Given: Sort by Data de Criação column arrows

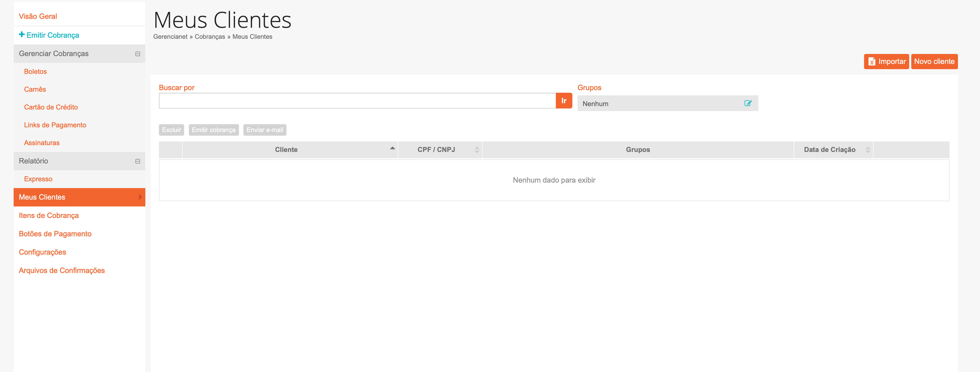Looking at the screenshot, I should click(x=867, y=150).
